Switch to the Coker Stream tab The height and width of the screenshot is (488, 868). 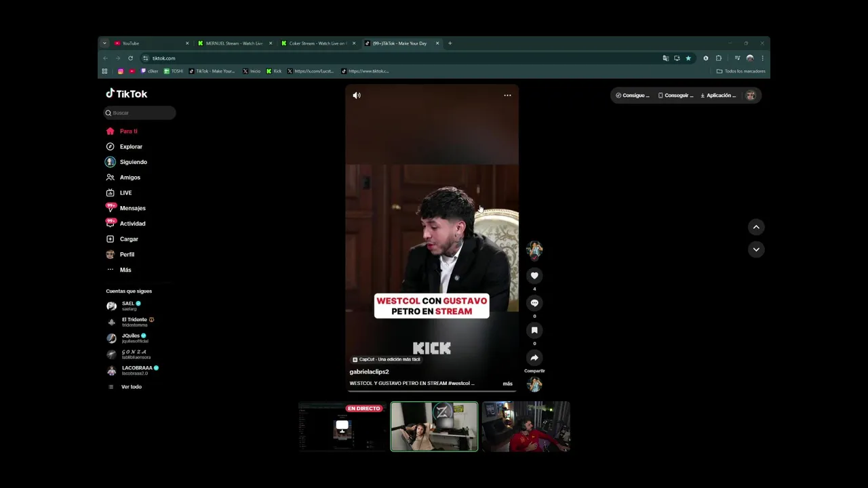(318, 43)
